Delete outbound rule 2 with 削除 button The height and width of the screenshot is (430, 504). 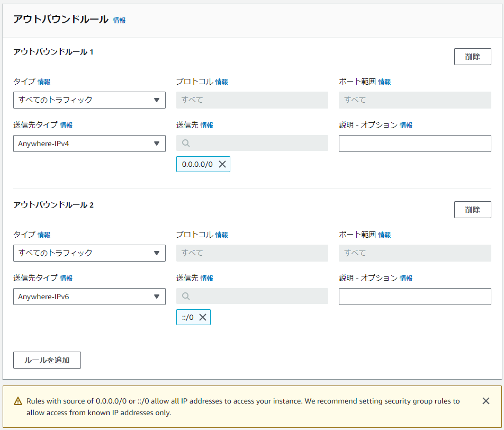coord(472,210)
